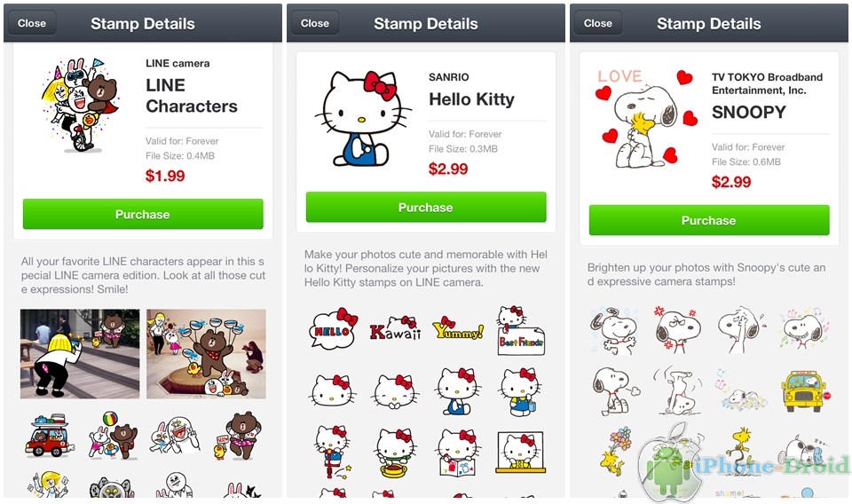This screenshot has height=504, width=852.
Task: Select the yellow school bus Snoopy stamp
Action: [x=803, y=391]
